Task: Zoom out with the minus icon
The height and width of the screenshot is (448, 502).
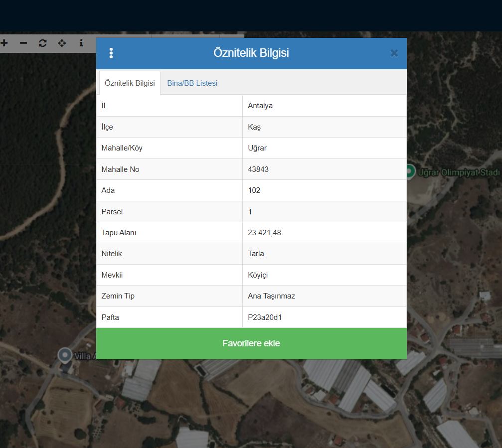Action: click(x=23, y=43)
